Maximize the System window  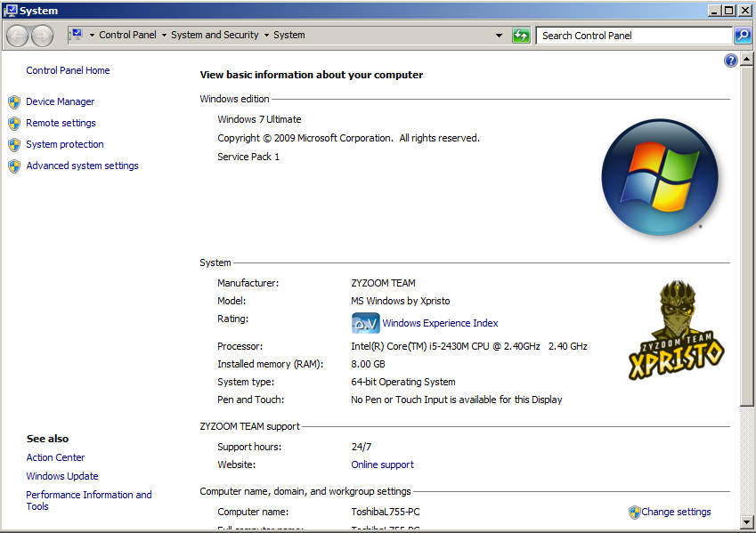pos(729,11)
